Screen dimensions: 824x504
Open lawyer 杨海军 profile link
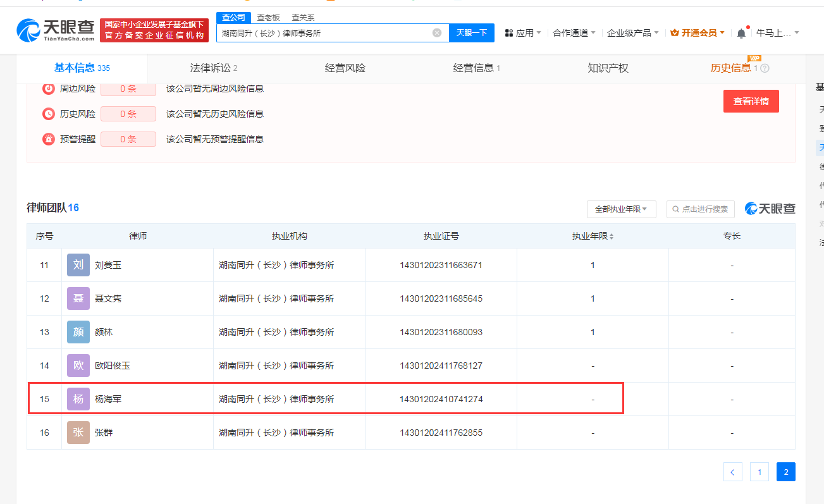pyautogui.click(x=108, y=399)
